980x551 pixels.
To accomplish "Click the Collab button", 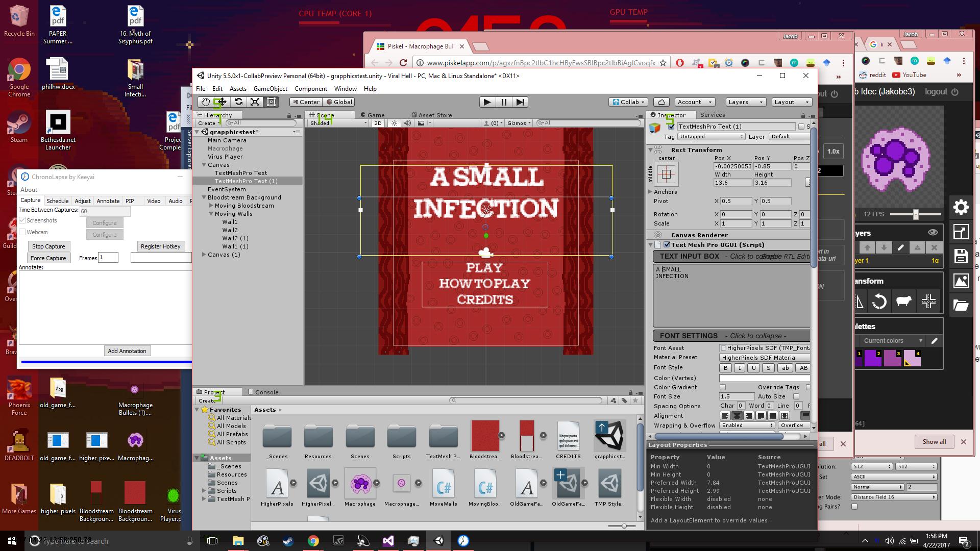I will [x=628, y=102].
